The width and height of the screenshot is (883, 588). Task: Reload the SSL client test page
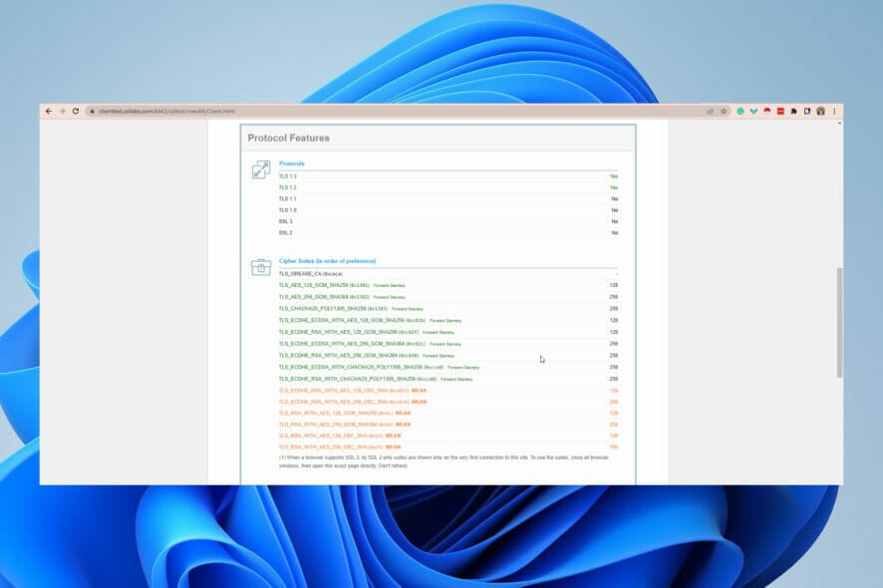pos(76,112)
